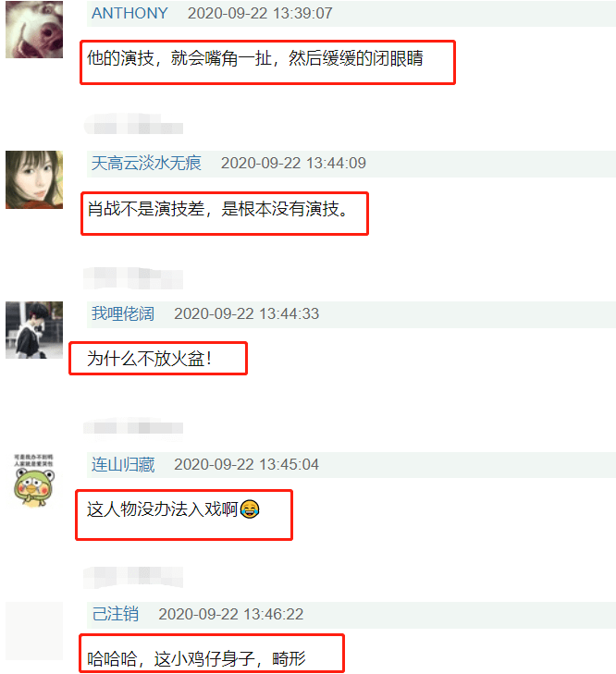Image resolution: width=616 pixels, height=674 pixels.
Task: Open the ANTHONY username link
Action: coord(129,13)
